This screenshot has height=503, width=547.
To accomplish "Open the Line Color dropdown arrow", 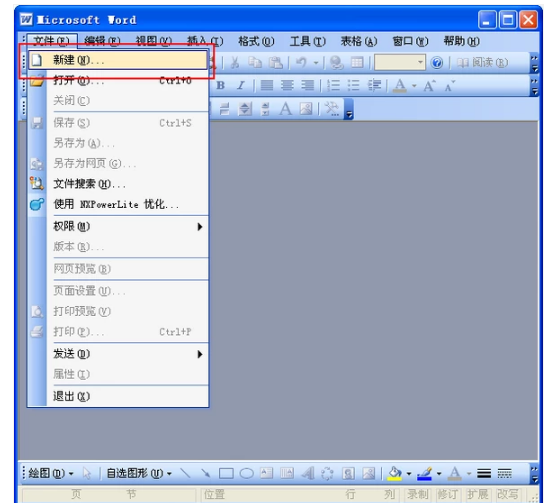I will 439,474.
